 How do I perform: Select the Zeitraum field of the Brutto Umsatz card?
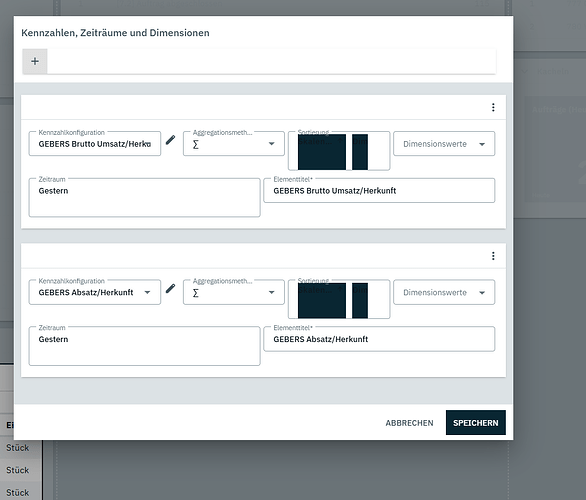click(144, 198)
